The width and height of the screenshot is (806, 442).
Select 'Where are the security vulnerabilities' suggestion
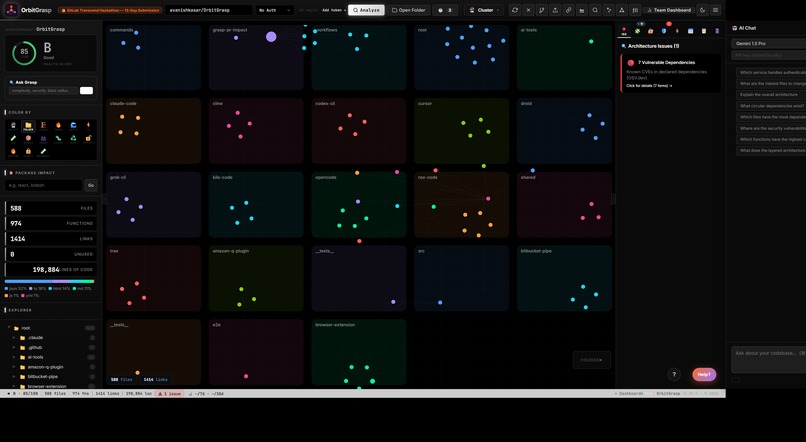(771, 128)
